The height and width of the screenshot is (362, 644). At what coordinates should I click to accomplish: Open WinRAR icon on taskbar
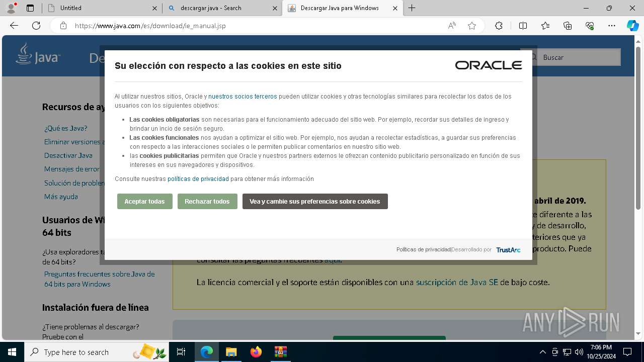point(280,352)
